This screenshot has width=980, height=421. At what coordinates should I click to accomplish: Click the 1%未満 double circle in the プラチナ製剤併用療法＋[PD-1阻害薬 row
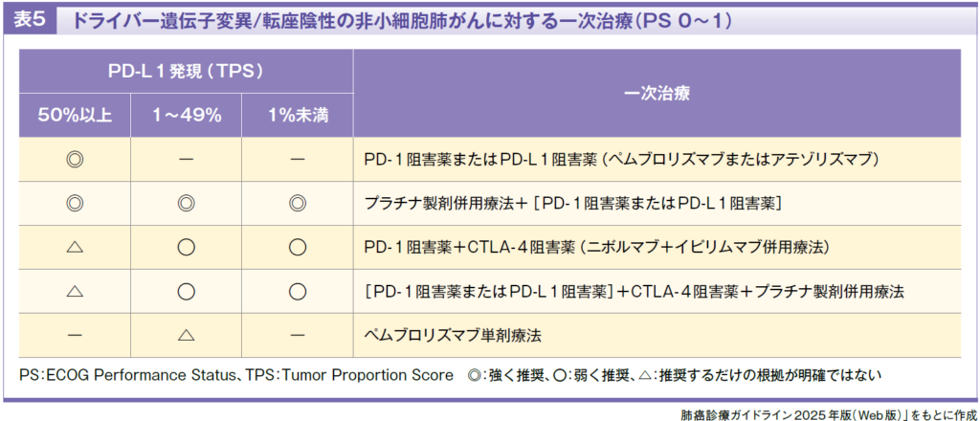pos(298,204)
